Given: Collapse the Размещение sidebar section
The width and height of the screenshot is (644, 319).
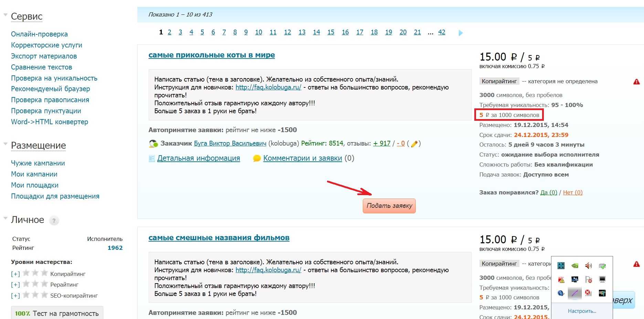Looking at the screenshot, I should (6, 144).
